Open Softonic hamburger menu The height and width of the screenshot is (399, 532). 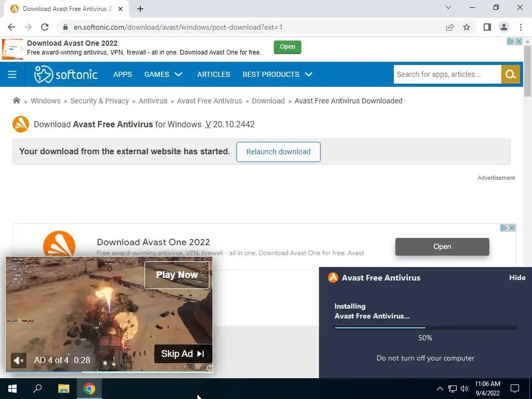12,74
